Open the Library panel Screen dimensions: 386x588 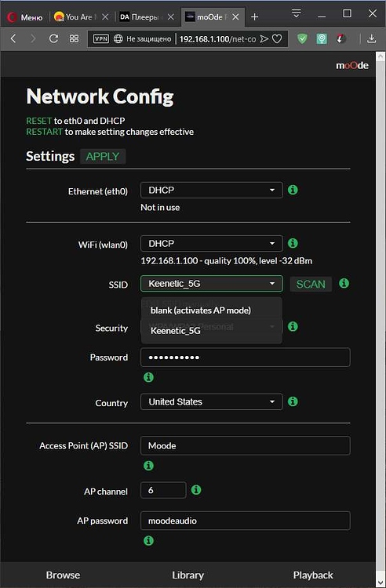tap(188, 575)
